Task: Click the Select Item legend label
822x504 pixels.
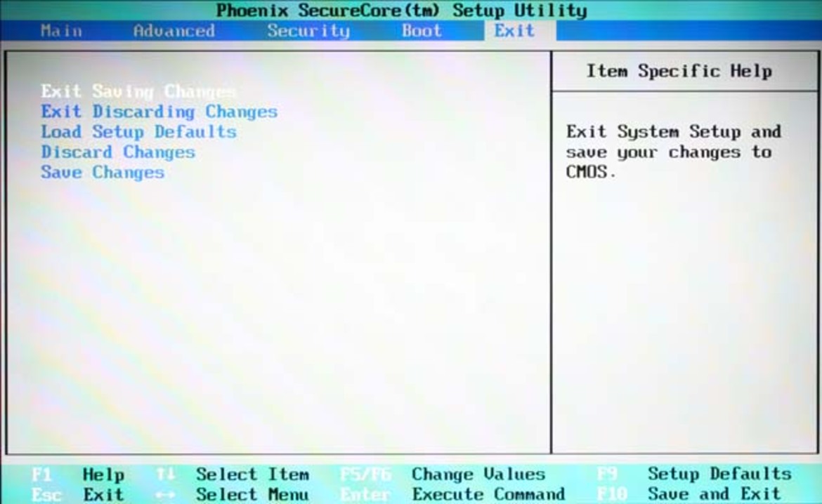Action: [252, 475]
